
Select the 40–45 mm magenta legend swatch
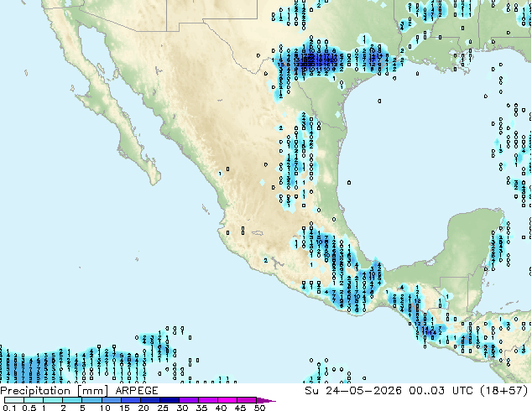point(227,400)
